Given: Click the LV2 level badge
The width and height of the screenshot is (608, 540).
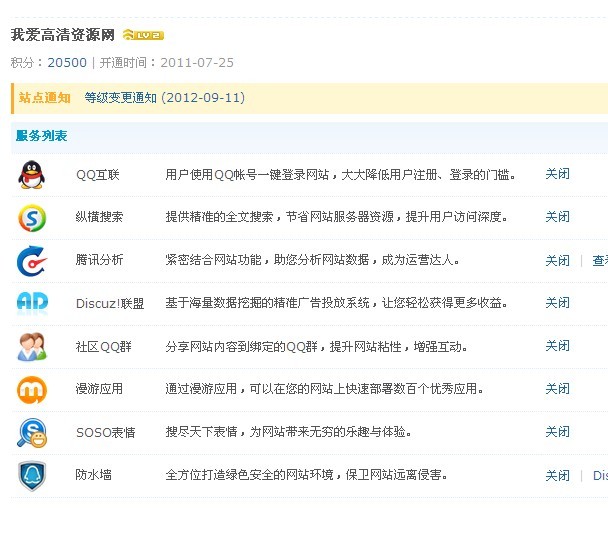Looking at the screenshot, I should pyautogui.click(x=143, y=35).
